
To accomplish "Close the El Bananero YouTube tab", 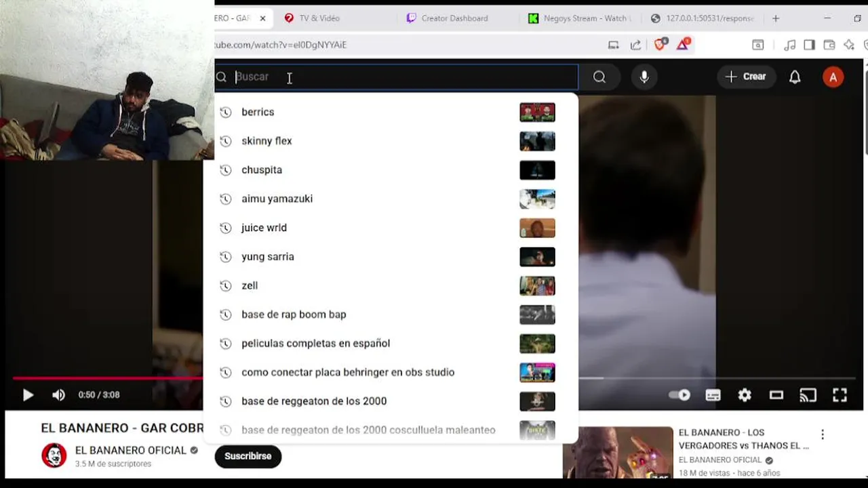I will point(262,18).
